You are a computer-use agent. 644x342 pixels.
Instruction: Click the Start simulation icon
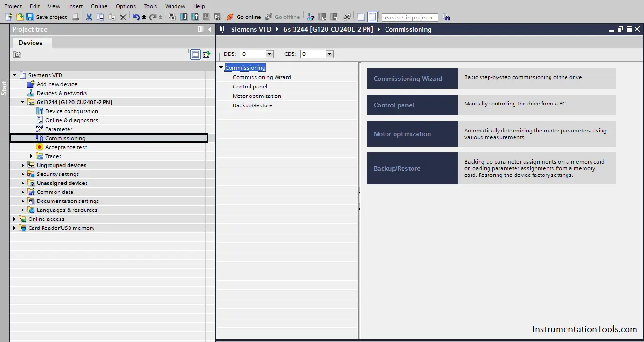206,17
